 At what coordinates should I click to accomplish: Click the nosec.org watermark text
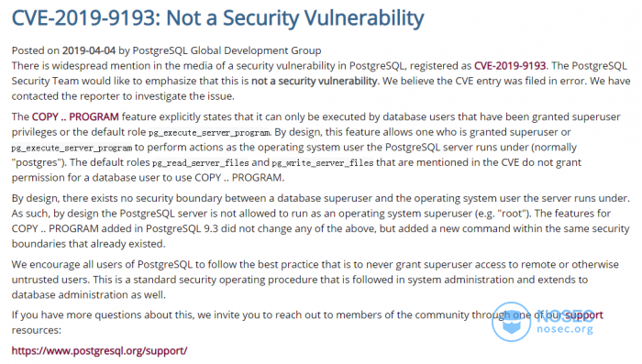[565, 329]
